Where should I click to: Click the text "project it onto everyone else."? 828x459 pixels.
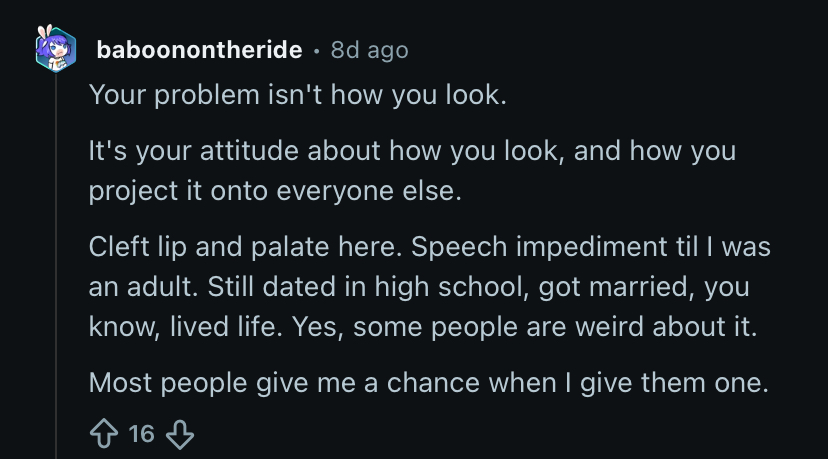coord(275,191)
